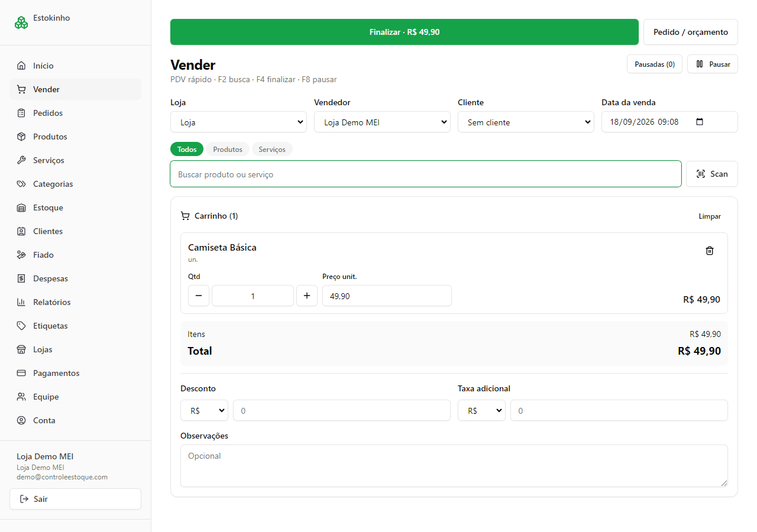
Task: Log out using the Sair button
Action: click(75, 499)
